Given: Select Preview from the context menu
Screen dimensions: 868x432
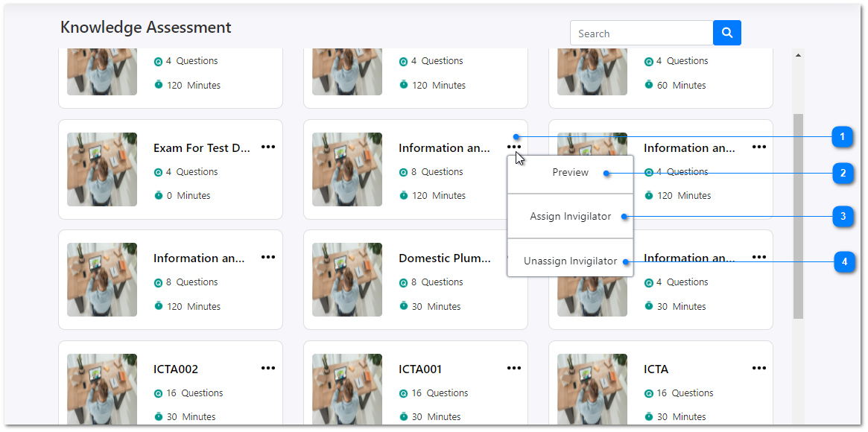Looking at the screenshot, I should click(x=570, y=173).
